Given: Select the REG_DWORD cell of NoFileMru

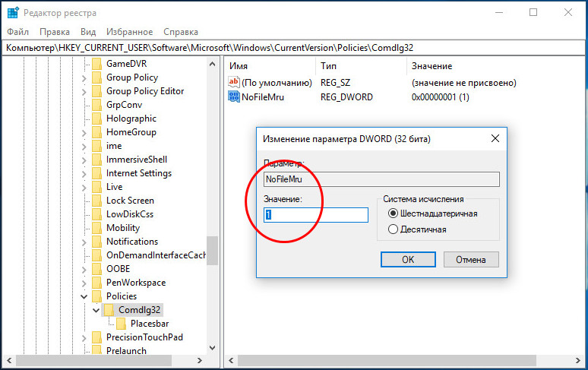Looking at the screenshot, I should (x=347, y=97).
